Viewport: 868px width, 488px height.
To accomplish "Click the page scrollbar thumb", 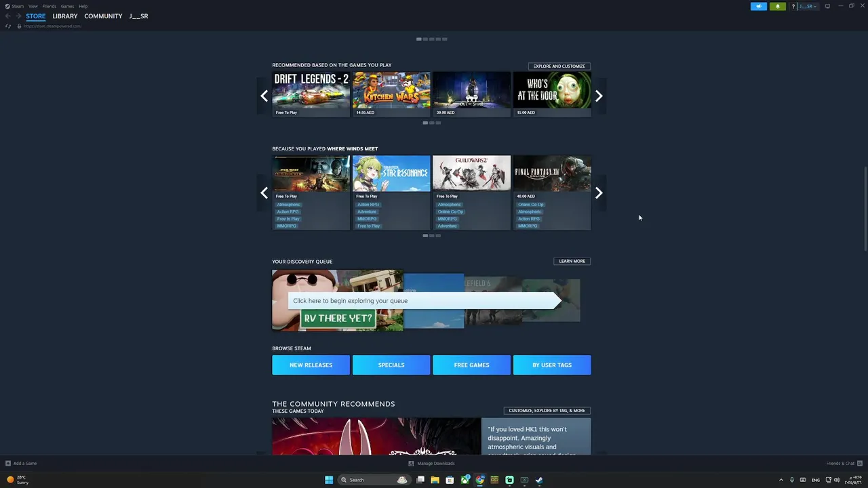I will click(865, 207).
